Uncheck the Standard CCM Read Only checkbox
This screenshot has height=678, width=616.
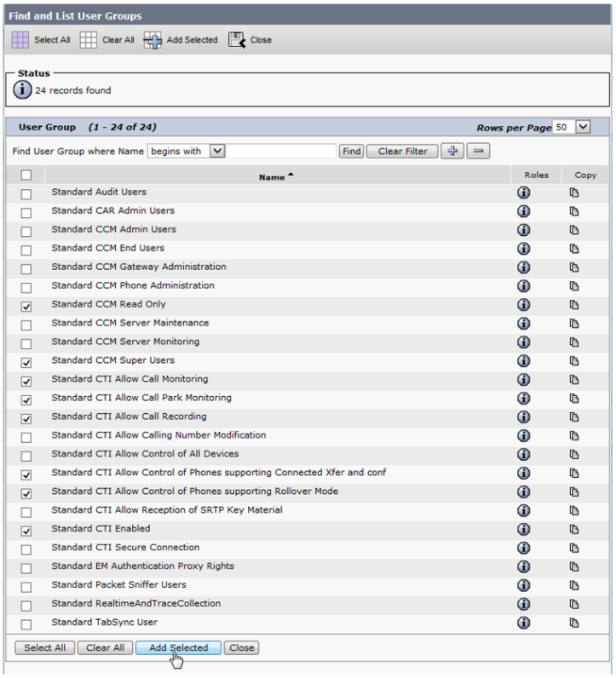pyautogui.click(x=26, y=306)
